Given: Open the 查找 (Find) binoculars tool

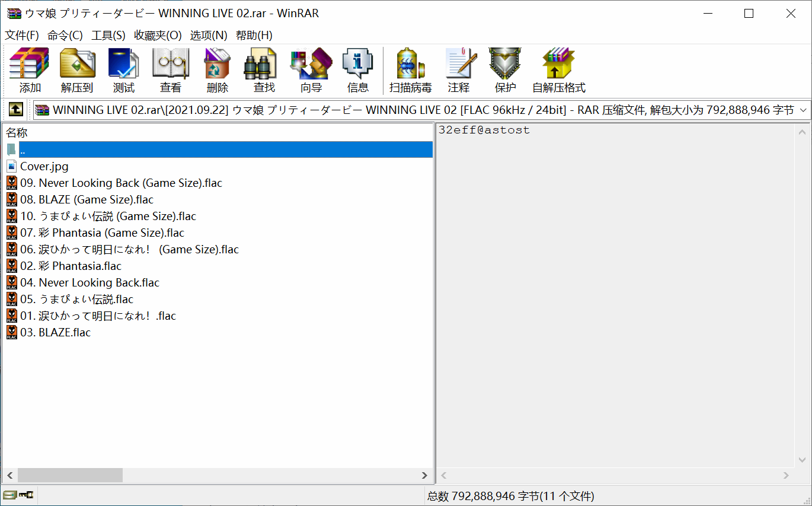Looking at the screenshot, I should pos(264,71).
